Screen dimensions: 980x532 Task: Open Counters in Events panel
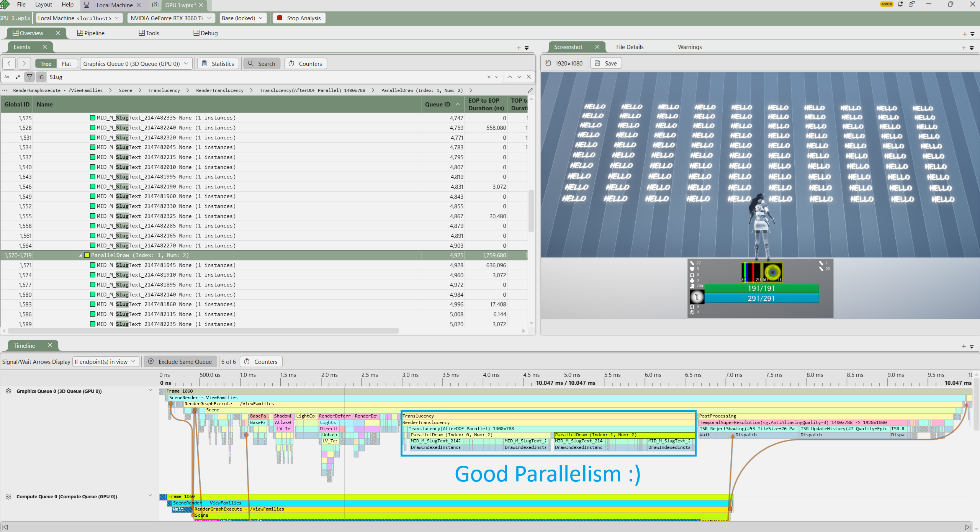click(x=305, y=64)
